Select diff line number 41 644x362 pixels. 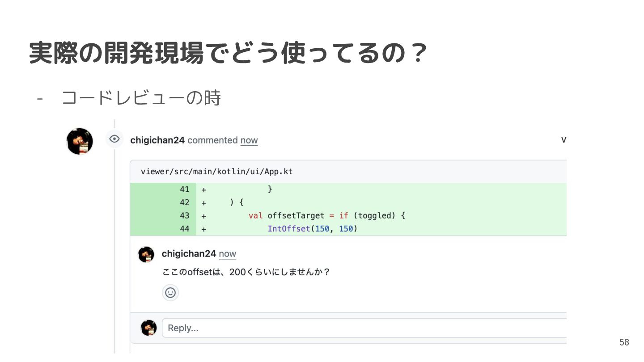pos(185,189)
